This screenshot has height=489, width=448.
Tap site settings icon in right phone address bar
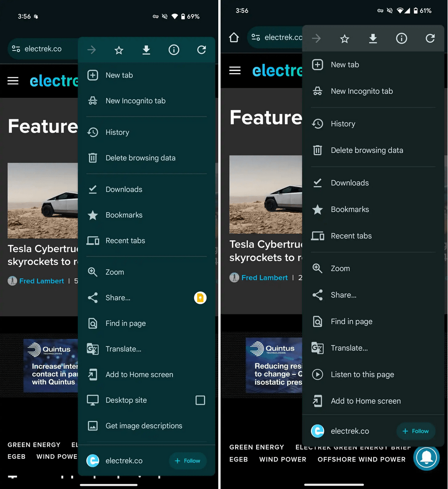(256, 37)
